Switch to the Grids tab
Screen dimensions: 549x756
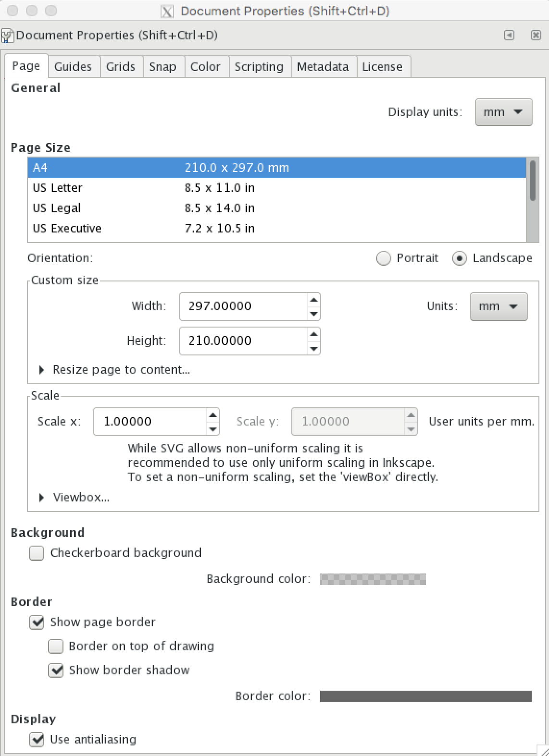120,66
